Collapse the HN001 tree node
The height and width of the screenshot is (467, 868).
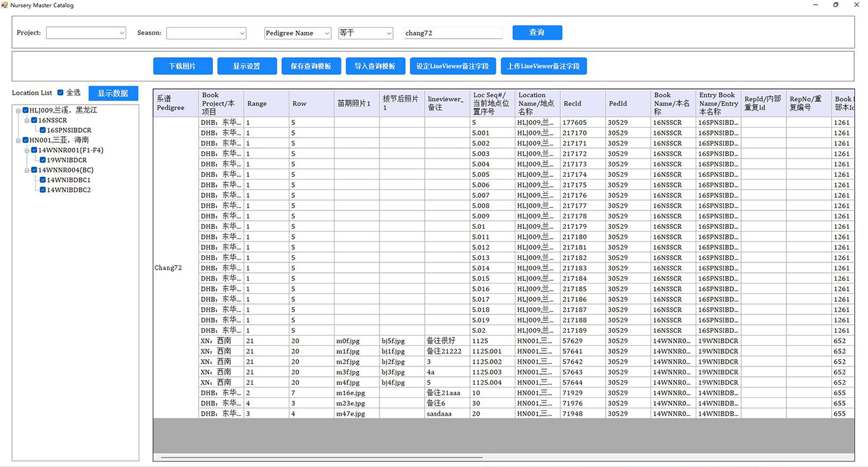(x=18, y=140)
